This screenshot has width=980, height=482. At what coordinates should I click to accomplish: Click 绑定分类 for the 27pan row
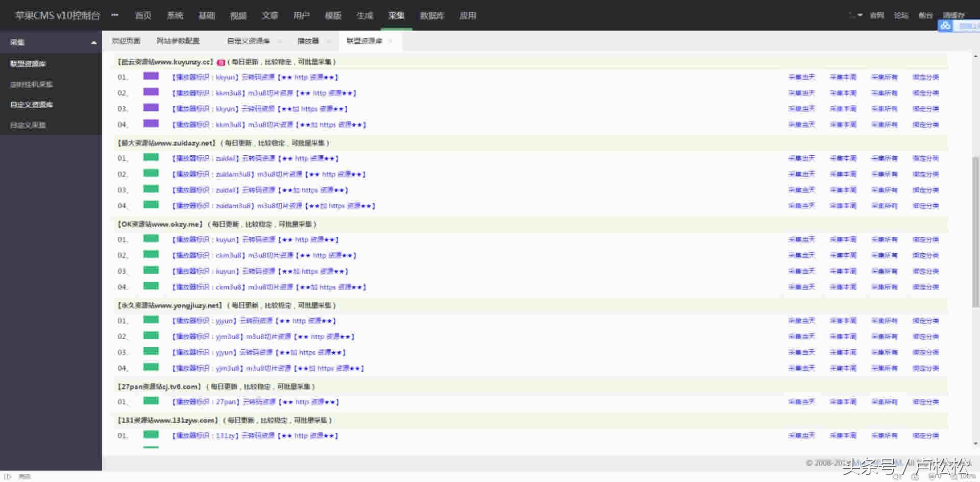click(925, 402)
